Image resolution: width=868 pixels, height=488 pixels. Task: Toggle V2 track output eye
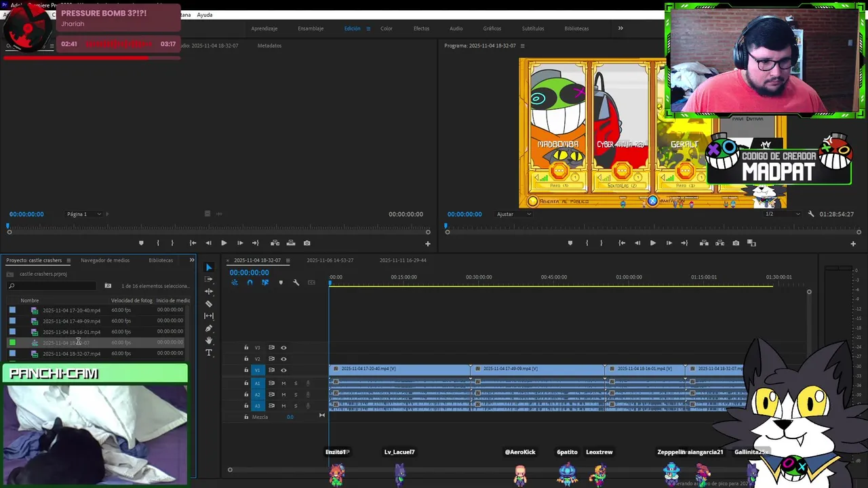tap(283, 359)
